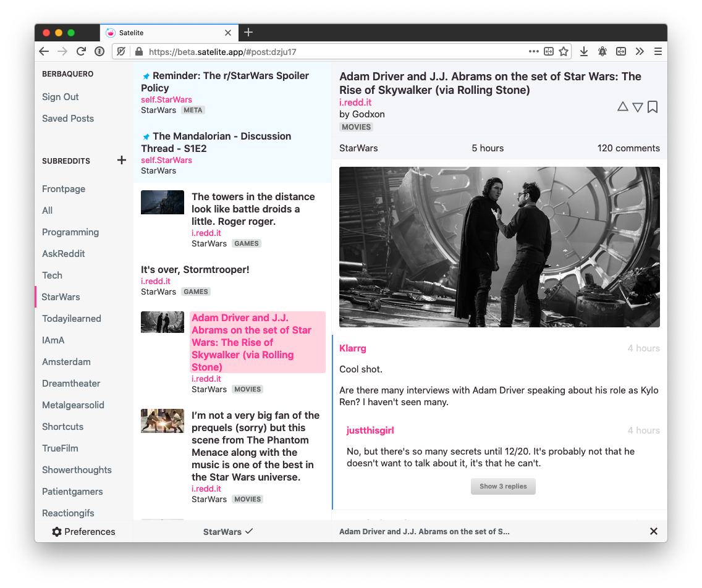Open page actions three-dot menu
The image size is (702, 588).
pyautogui.click(x=533, y=51)
